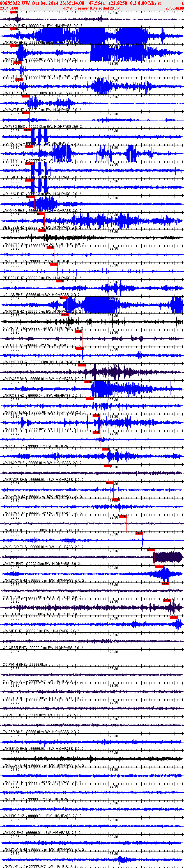Viewport: 184px width, 868px height.
Task: Click the red pick marker on UW YIP EHZ trace
Action: point(174,617)
